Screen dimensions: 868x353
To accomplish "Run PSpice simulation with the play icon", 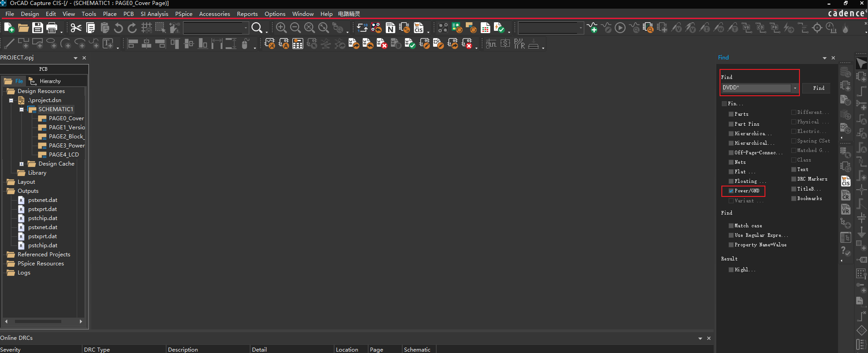I will click(x=620, y=28).
